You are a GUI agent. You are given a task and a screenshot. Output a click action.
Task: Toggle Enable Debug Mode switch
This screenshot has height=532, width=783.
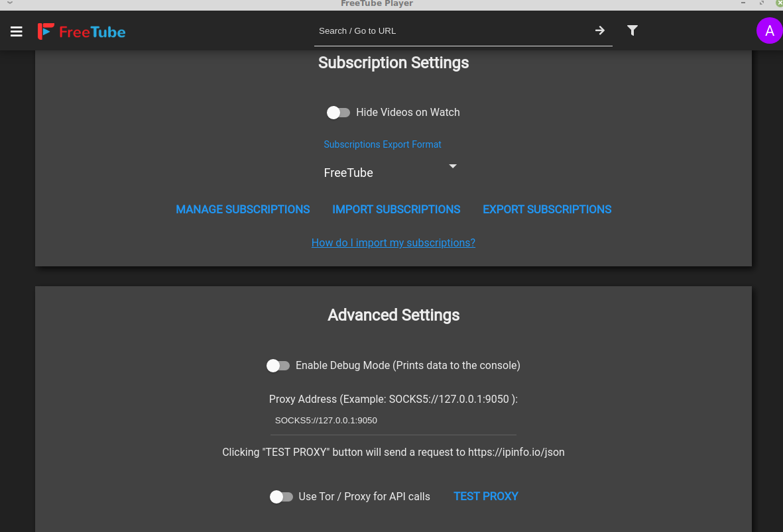[x=278, y=366]
